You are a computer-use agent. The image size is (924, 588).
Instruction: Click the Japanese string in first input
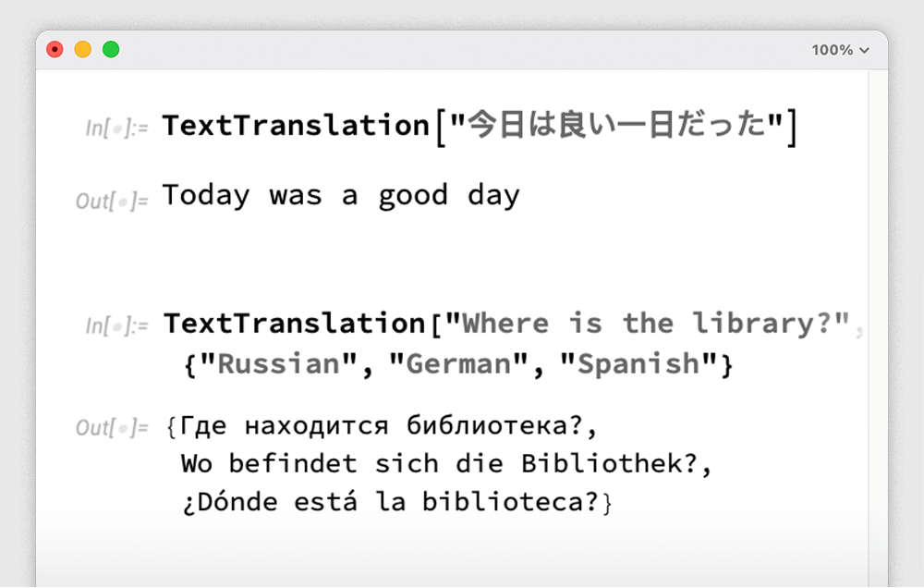click(615, 126)
